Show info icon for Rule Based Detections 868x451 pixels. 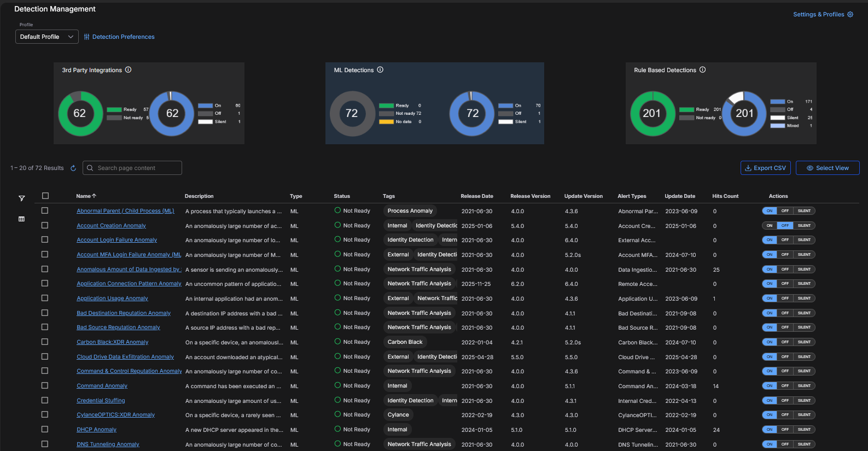pos(703,70)
